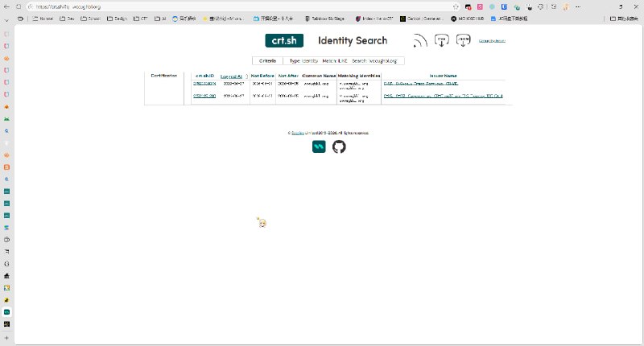The width and height of the screenshot is (644, 346).
Task: Go back with the browser back arrow
Action: coord(6,6)
